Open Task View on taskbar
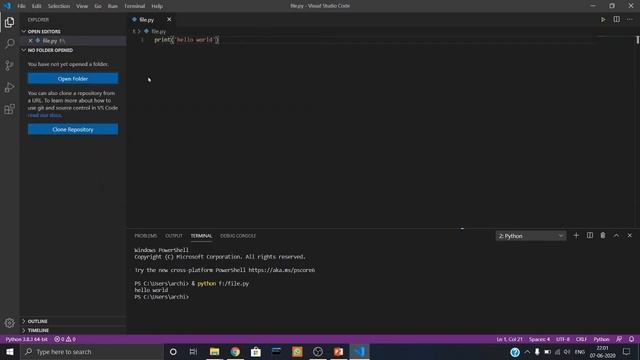The image size is (640, 360). coord(193,351)
